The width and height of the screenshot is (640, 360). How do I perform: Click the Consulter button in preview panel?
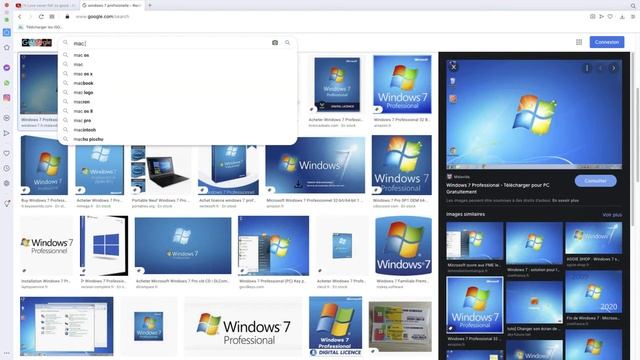click(596, 181)
